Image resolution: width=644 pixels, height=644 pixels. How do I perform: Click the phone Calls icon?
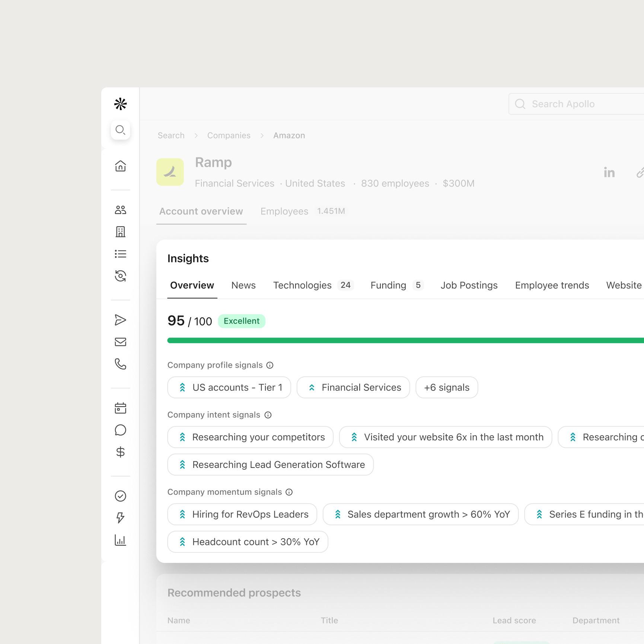pyautogui.click(x=120, y=364)
